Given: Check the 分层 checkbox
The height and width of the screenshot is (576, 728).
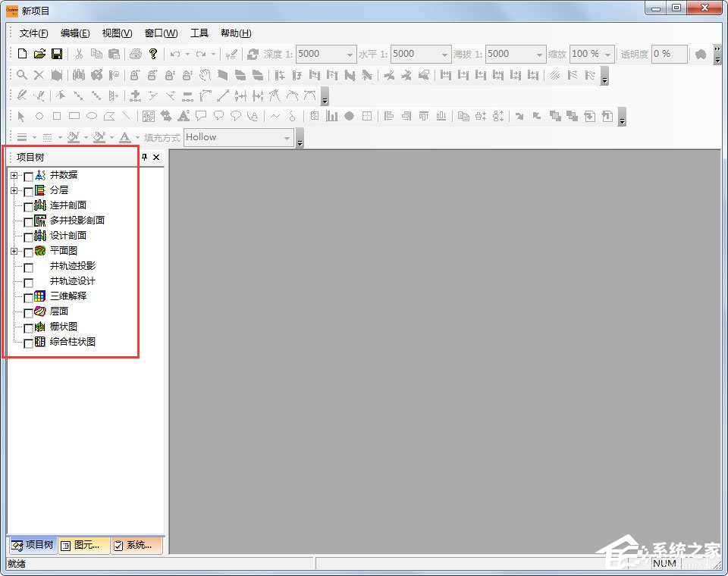Looking at the screenshot, I should pyautogui.click(x=28, y=192).
